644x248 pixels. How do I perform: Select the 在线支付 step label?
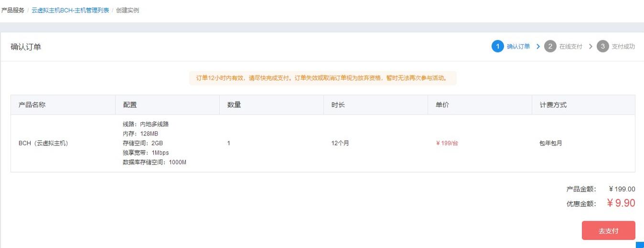571,46
